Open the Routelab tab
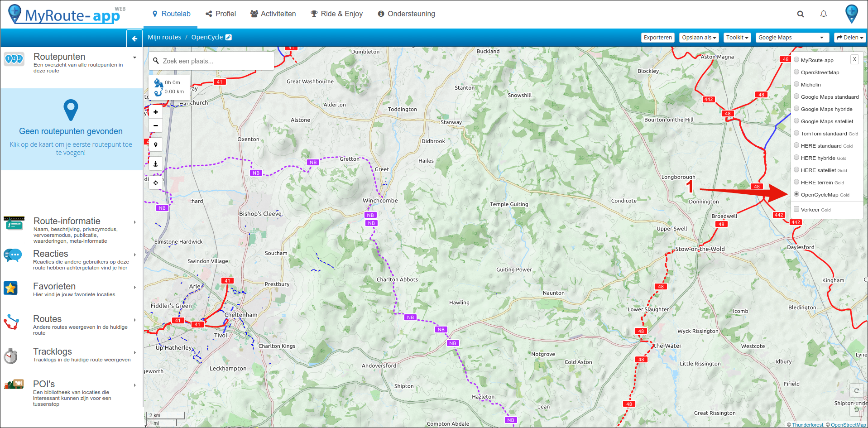The image size is (868, 428). (171, 14)
